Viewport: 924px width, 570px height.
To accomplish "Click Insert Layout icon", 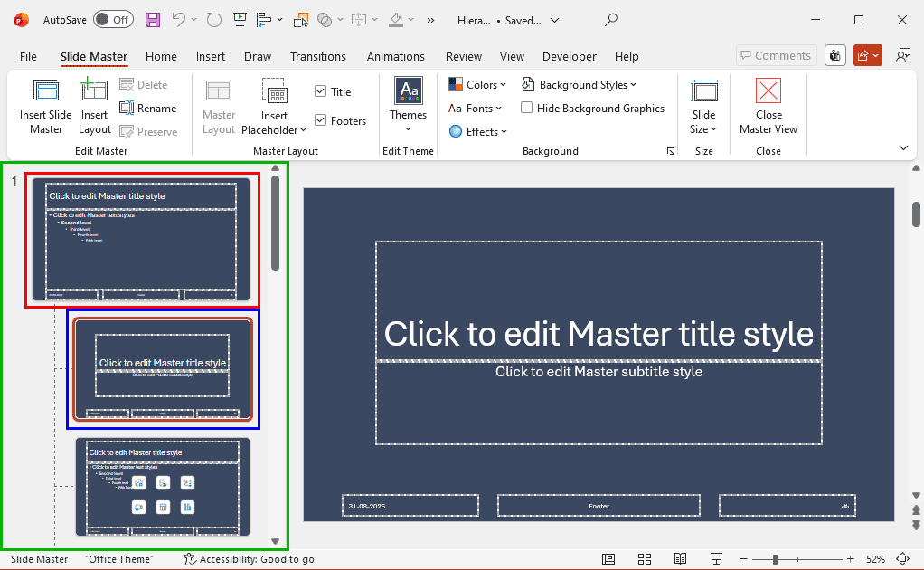I will [94, 107].
